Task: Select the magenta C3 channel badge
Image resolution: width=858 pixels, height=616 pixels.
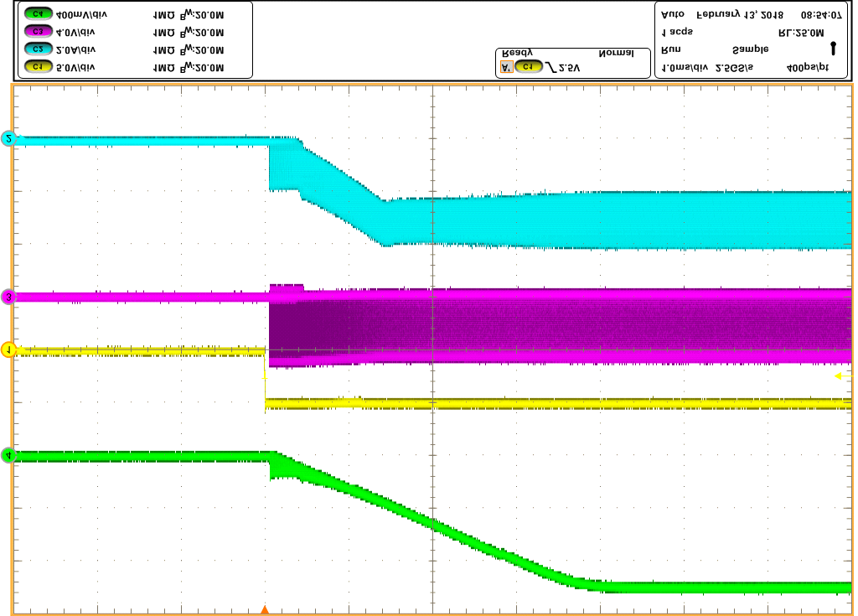Action: coord(39,33)
